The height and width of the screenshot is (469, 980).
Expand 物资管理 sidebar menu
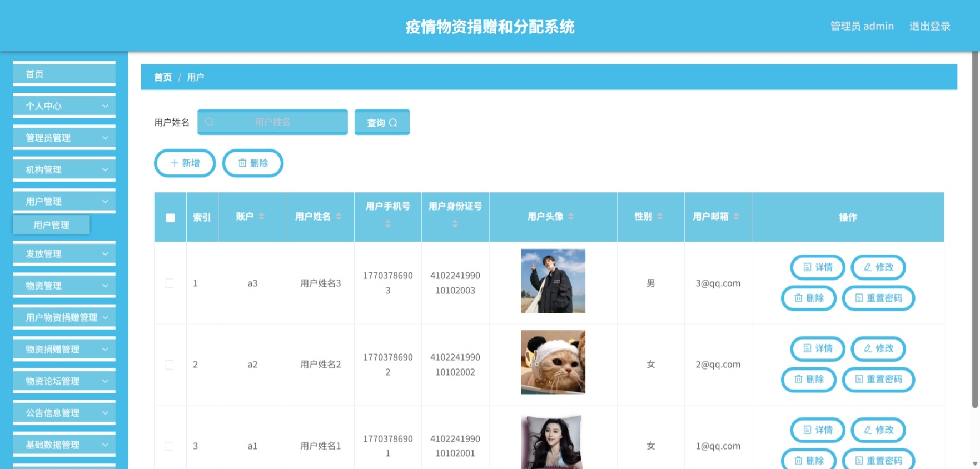[64, 286]
